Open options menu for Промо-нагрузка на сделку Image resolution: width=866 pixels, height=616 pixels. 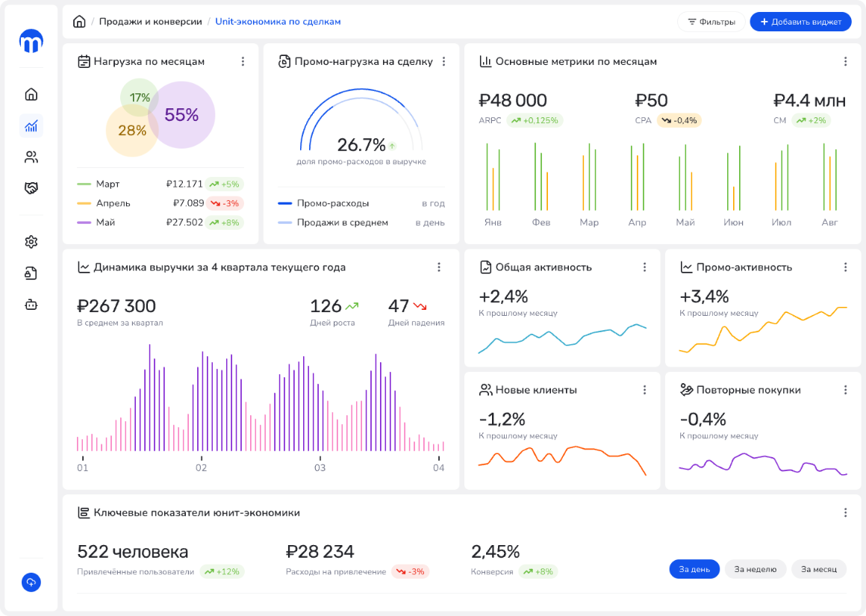click(x=444, y=61)
